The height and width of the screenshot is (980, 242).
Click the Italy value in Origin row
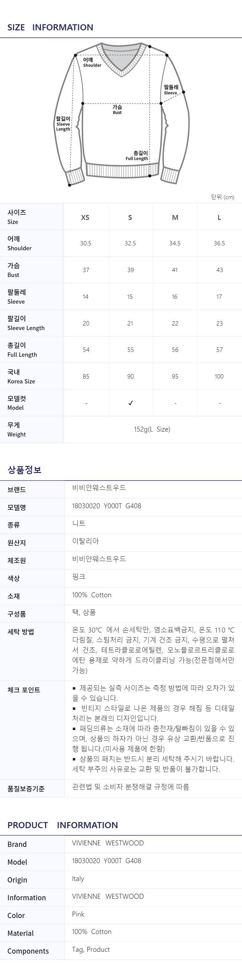[78, 878]
